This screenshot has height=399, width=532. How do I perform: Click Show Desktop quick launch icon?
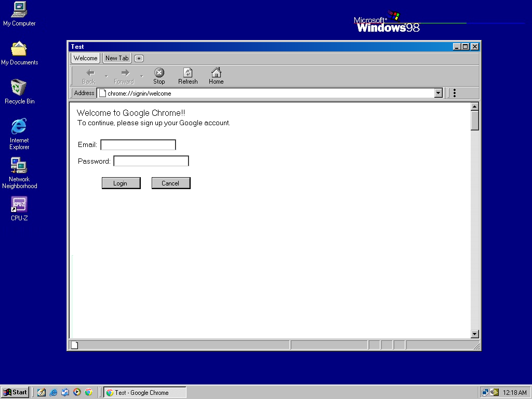coord(42,393)
